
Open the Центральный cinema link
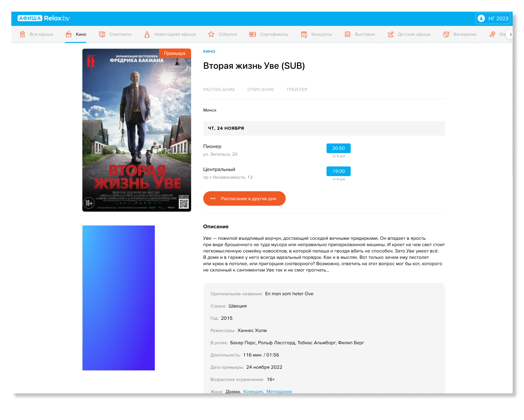(x=219, y=169)
